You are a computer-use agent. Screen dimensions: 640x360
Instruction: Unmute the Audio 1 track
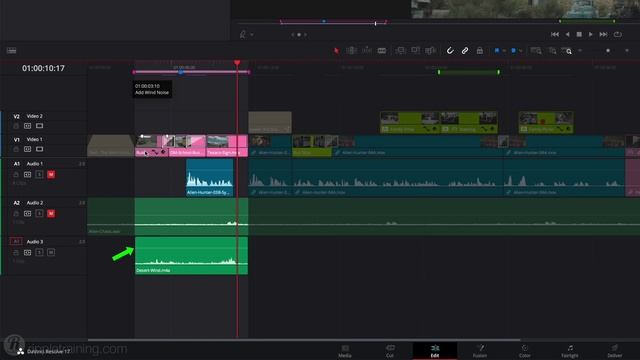click(x=51, y=174)
